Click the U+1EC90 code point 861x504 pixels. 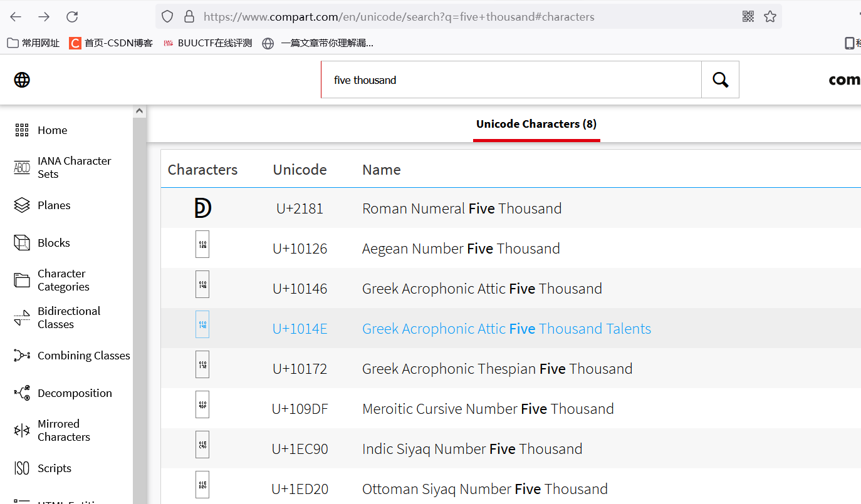pos(300,449)
